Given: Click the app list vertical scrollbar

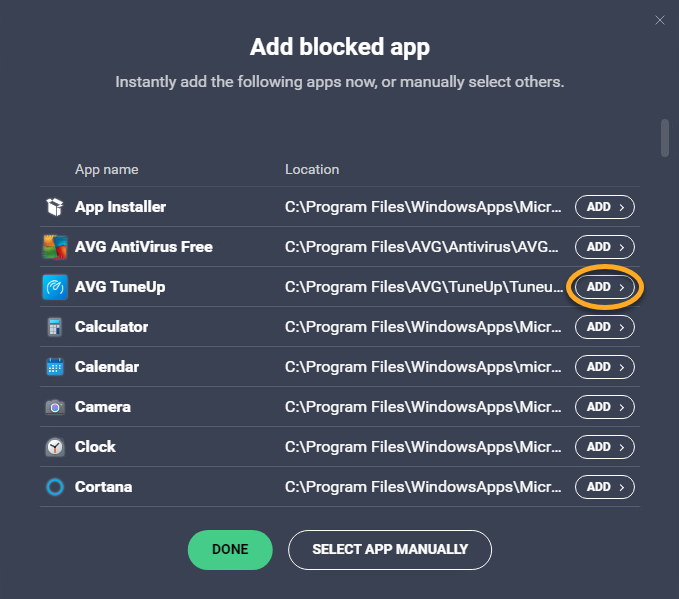Looking at the screenshot, I should pos(664,138).
